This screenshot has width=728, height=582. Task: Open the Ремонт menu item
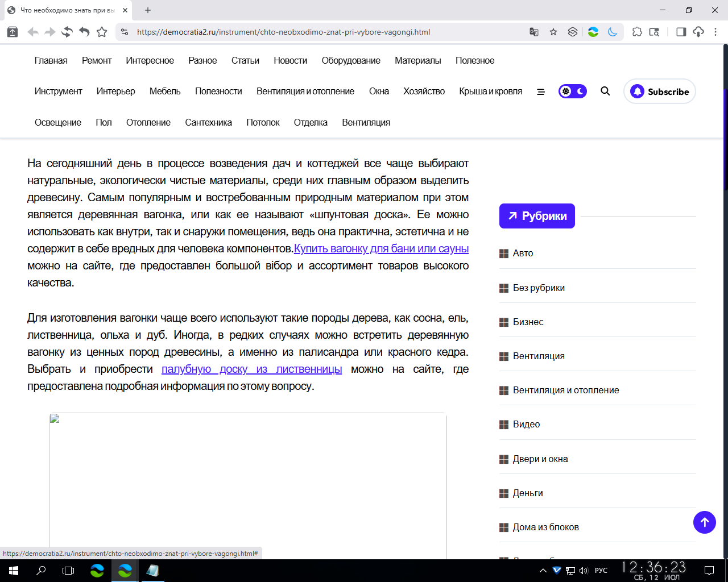(97, 60)
